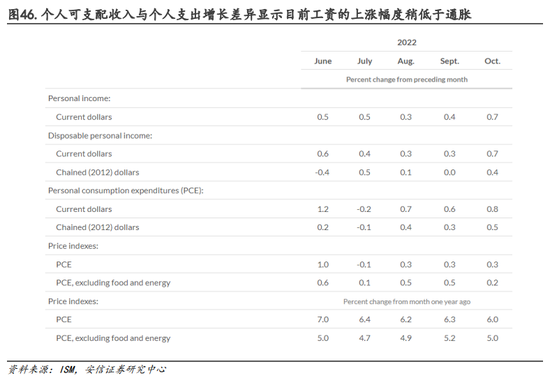Click Oct. value 0.8 for PCE current dollars
This screenshot has width=550, height=387.
coord(492,209)
